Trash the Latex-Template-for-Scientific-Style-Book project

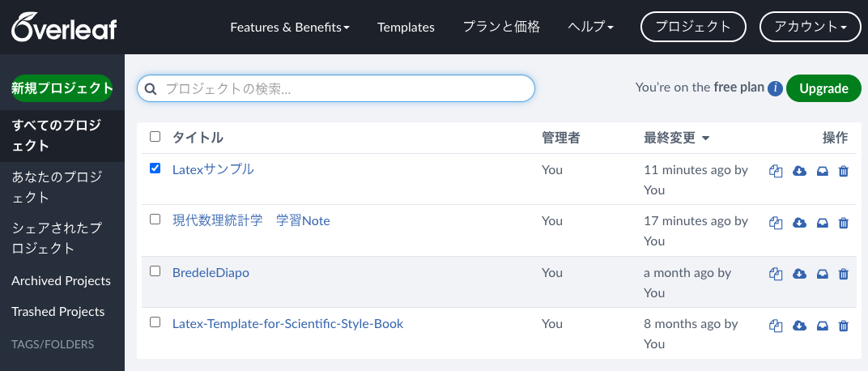(x=844, y=326)
